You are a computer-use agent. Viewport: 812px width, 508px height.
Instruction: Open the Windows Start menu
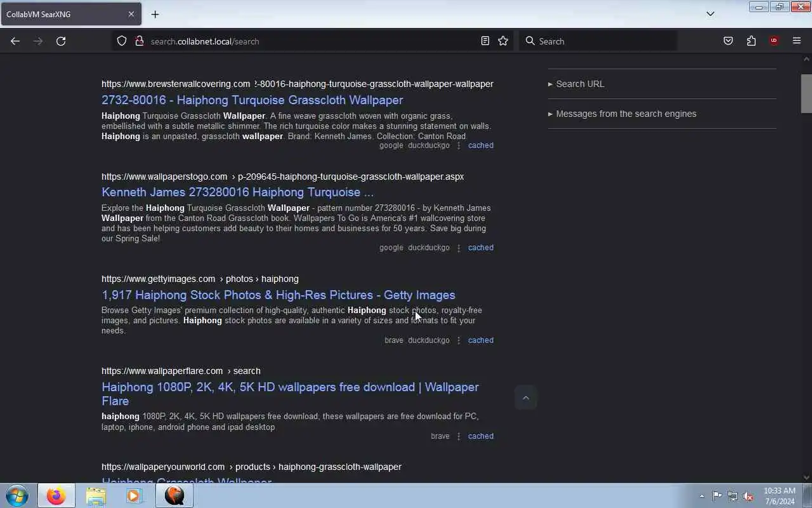click(17, 495)
